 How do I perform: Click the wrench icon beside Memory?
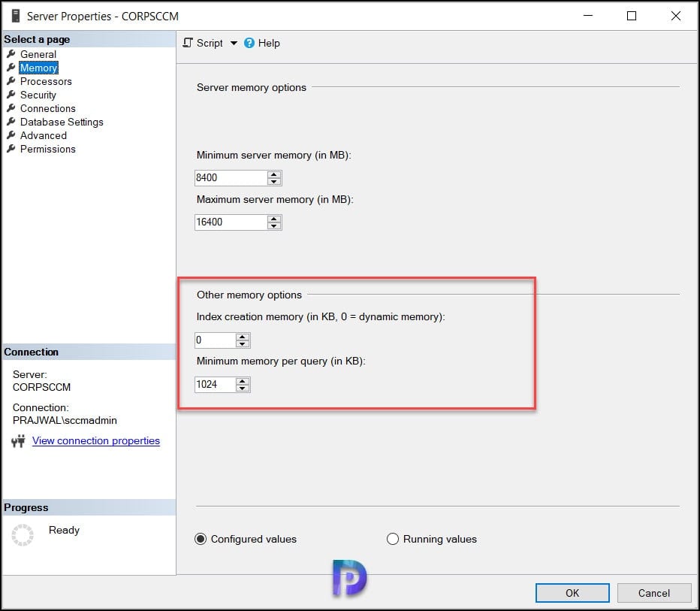(11, 68)
